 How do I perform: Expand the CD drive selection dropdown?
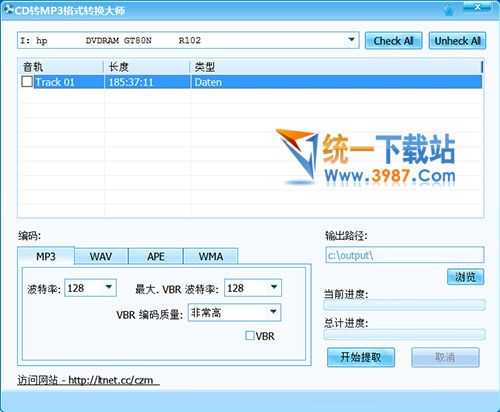pyautogui.click(x=351, y=40)
